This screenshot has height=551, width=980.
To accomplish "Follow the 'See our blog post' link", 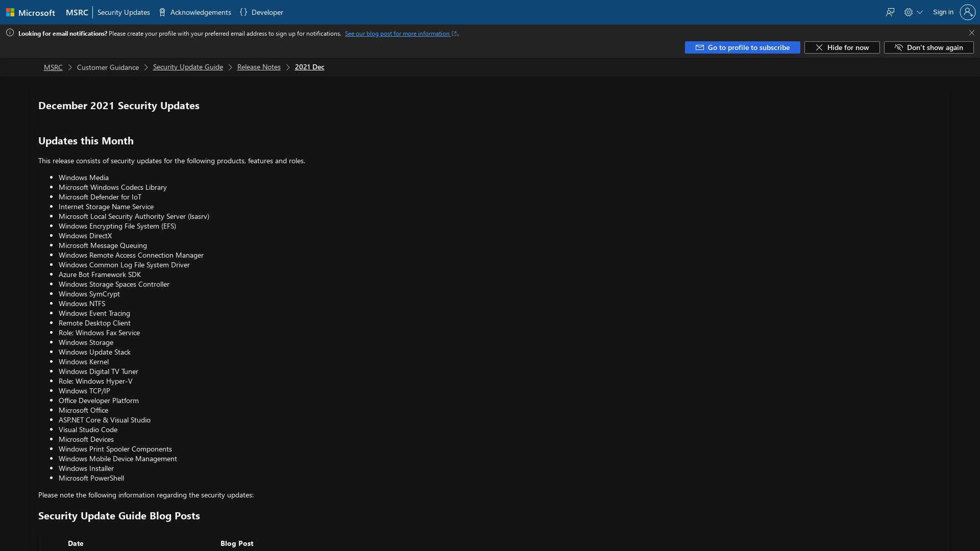I will pyautogui.click(x=401, y=34).
